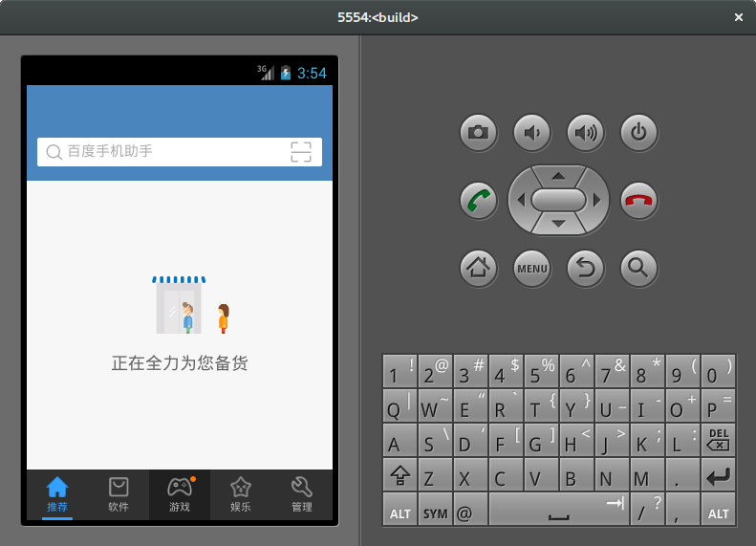Tap the QR scan icon in search bar
Image resolution: width=756 pixels, height=546 pixels.
pos(301,152)
